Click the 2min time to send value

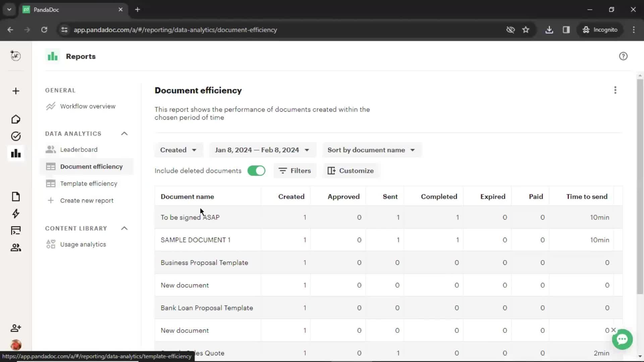601,353
